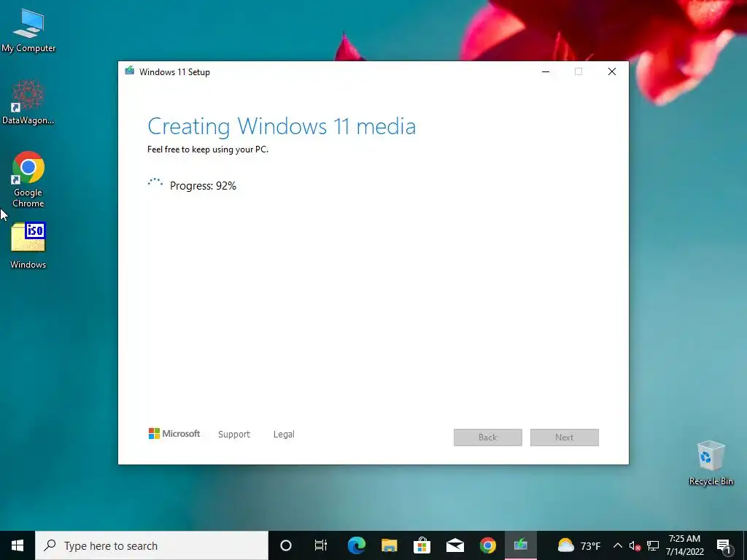Click the disabled Back button

pyautogui.click(x=488, y=437)
